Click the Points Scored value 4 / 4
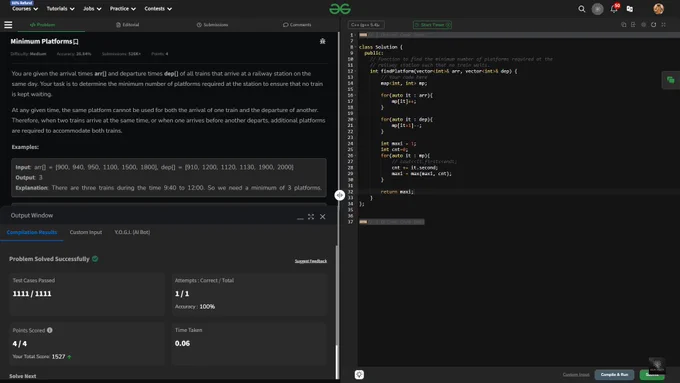680x383 pixels. [x=20, y=344]
